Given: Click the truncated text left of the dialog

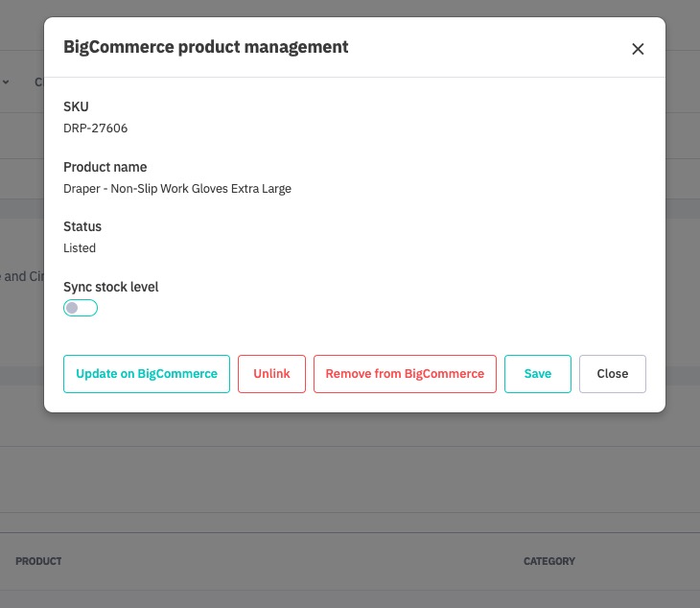Looking at the screenshot, I should click(21, 276).
